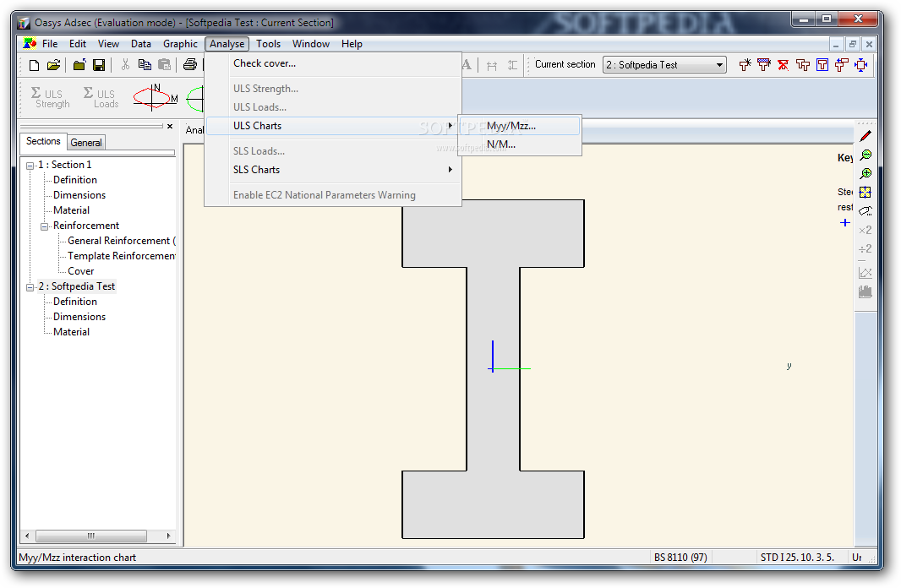Click the pointing hand label icon
Viewport: 901px width, 588px height.
pyautogui.click(x=866, y=210)
